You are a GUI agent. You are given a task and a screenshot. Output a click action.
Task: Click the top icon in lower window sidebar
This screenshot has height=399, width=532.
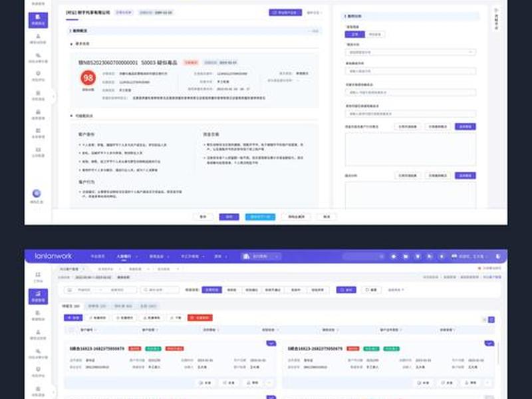(x=38, y=277)
